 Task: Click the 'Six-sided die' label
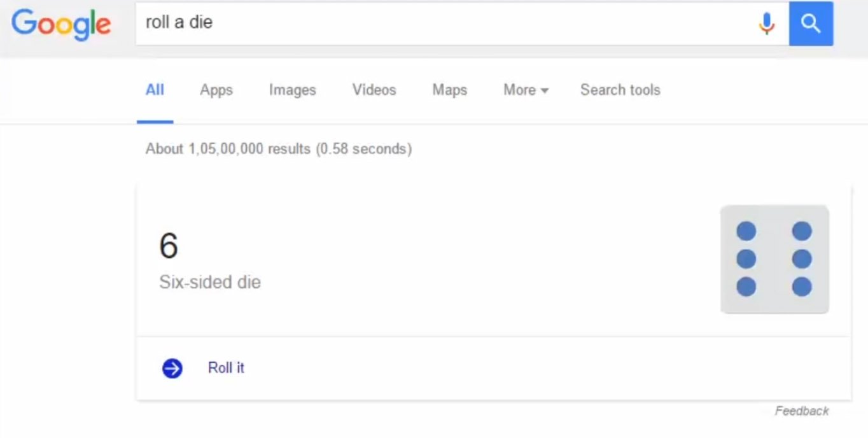pos(210,282)
